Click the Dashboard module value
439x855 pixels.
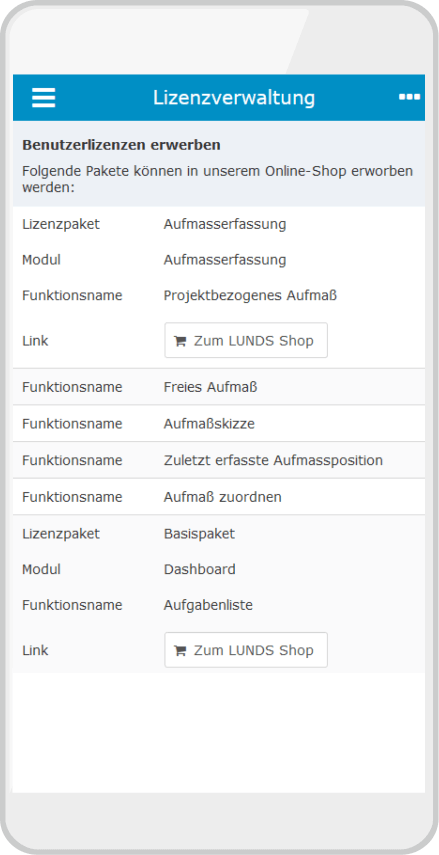[200, 569]
